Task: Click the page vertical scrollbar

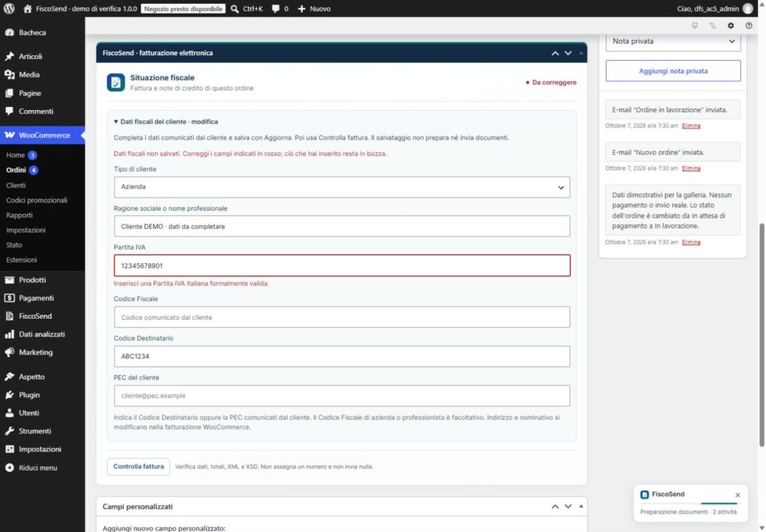Action: tap(762, 334)
